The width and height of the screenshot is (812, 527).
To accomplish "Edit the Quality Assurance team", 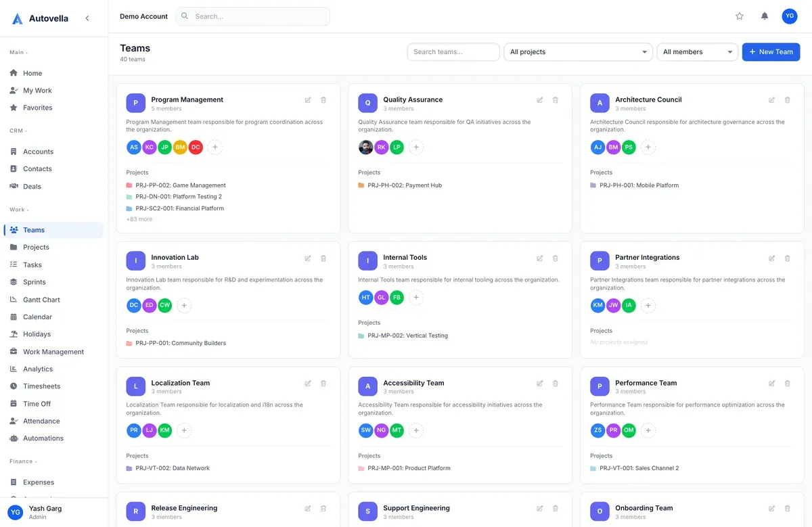I will [x=540, y=100].
